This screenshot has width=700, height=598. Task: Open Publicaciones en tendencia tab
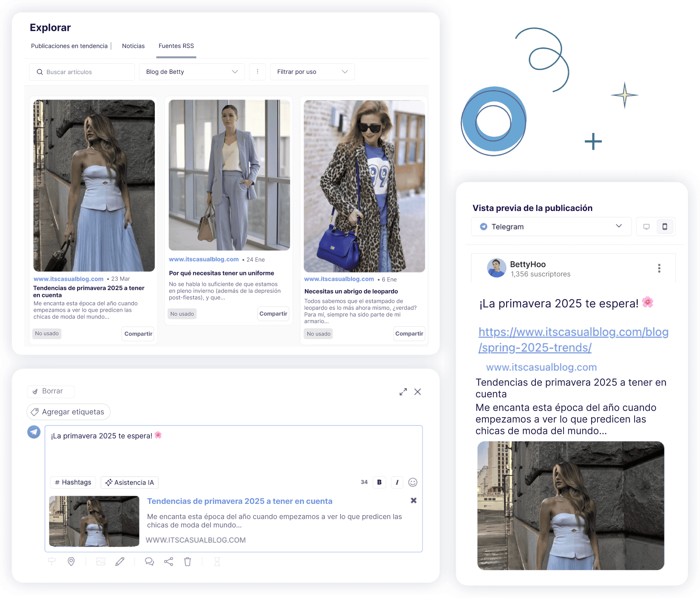69,46
